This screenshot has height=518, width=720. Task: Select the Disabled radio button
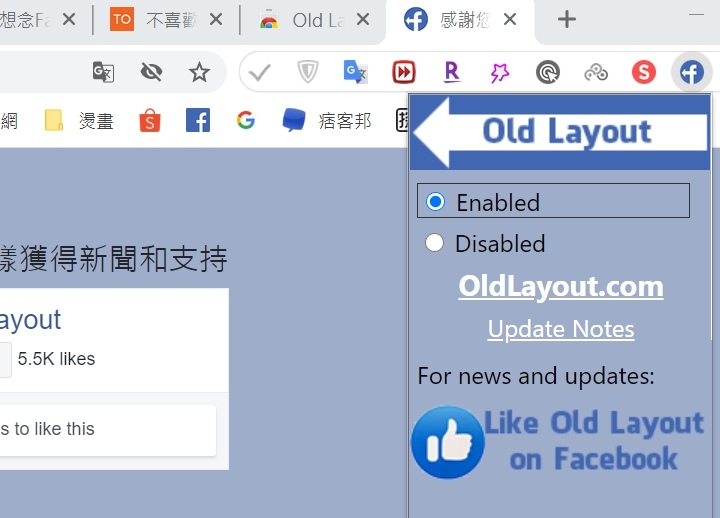click(434, 243)
